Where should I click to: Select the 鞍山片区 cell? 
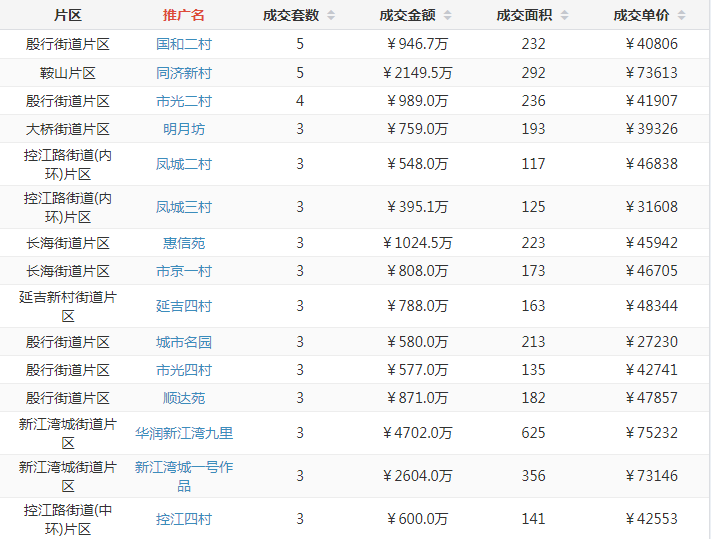click(68, 73)
